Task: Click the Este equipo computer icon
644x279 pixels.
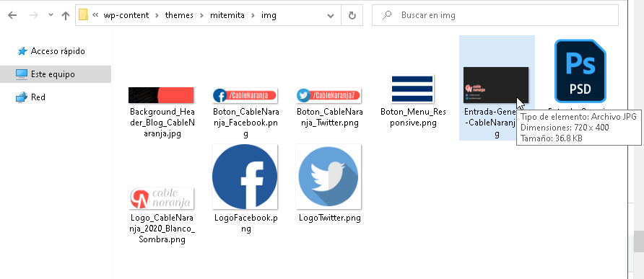Action: tap(22, 74)
